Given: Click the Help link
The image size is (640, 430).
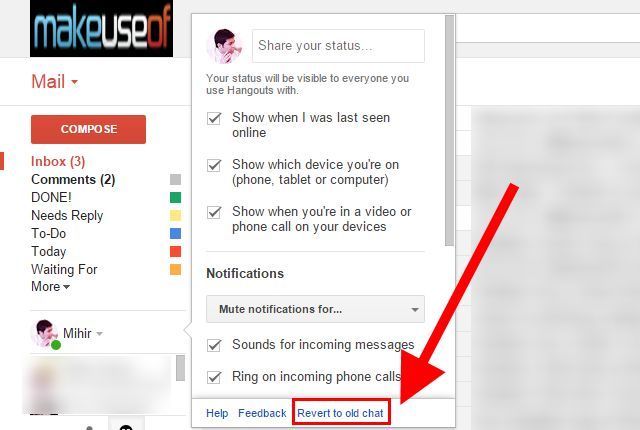Looking at the screenshot, I should coord(217,413).
